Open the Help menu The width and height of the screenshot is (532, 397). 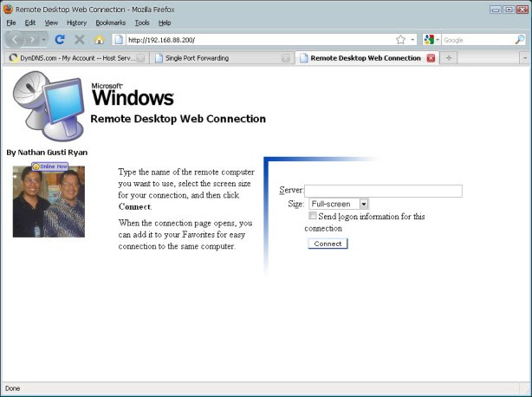coord(165,23)
